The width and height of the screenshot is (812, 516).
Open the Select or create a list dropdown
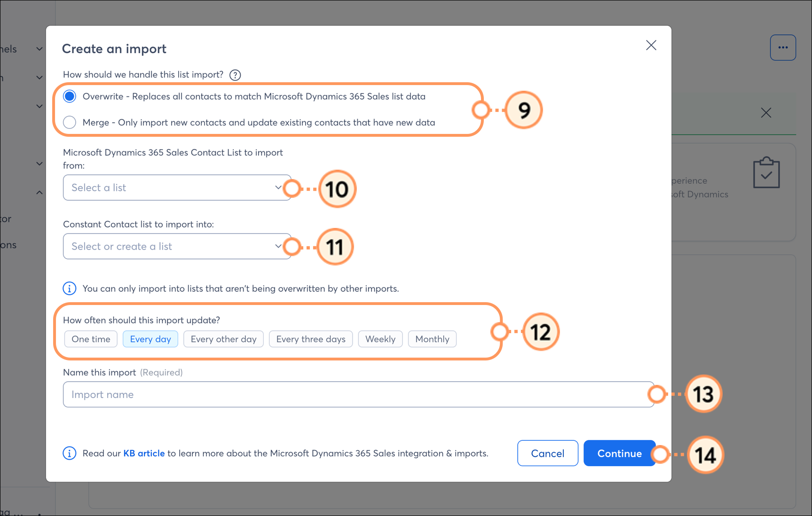177,246
